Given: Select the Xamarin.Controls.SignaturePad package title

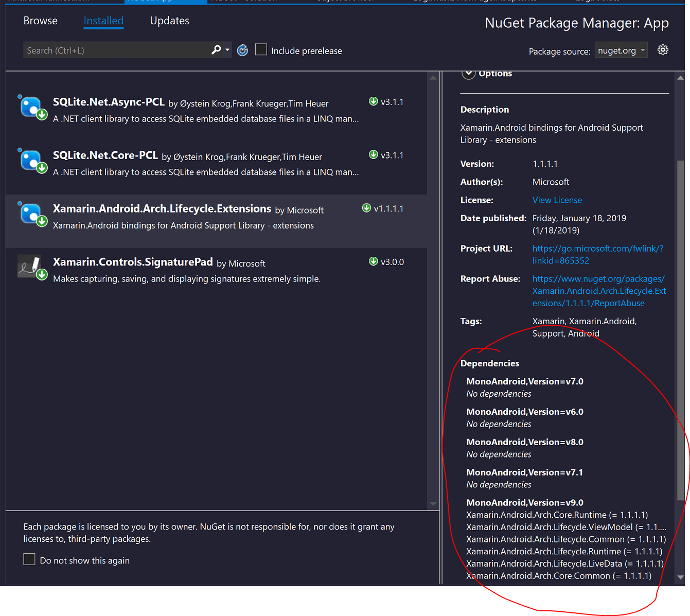Looking at the screenshot, I should (x=133, y=262).
